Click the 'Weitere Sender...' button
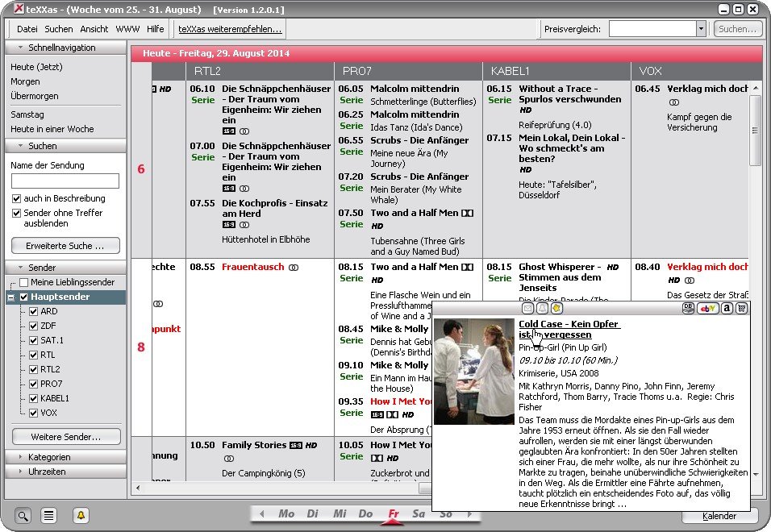Viewport: 771px width, 532px height. 66,437
